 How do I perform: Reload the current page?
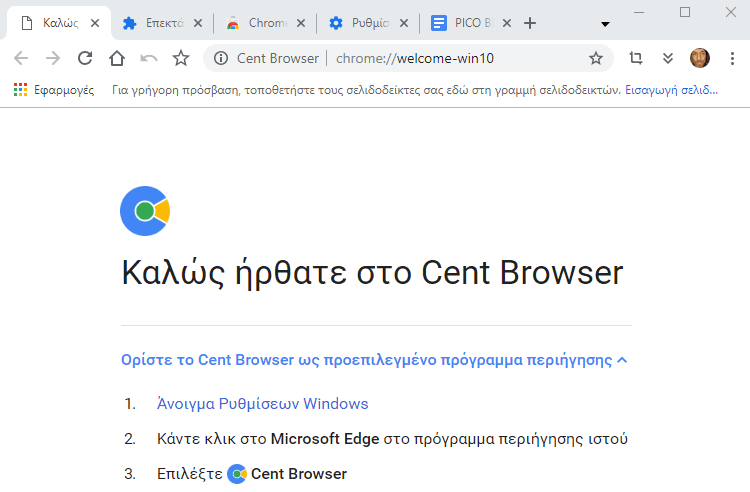pos(85,58)
